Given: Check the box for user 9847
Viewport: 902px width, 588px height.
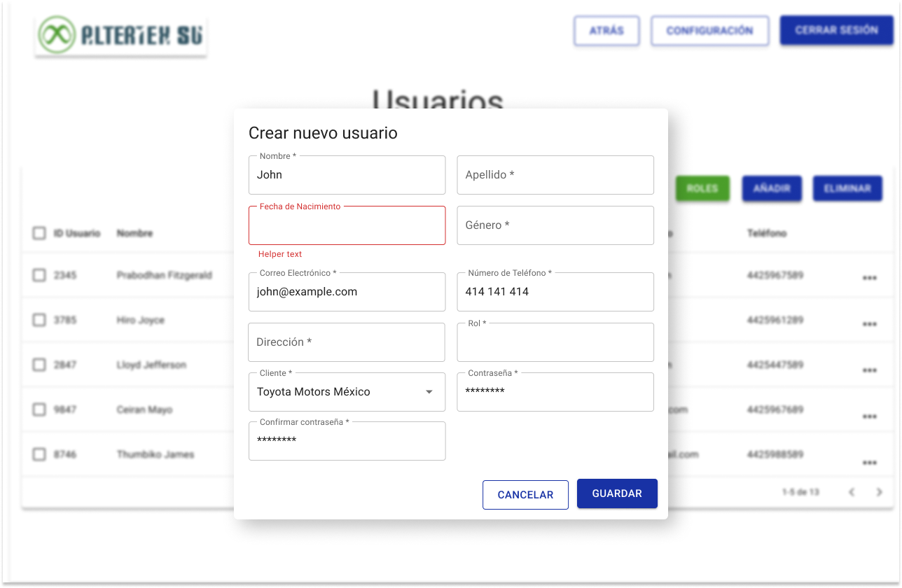Looking at the screenshot, I should tap(39, 409).
